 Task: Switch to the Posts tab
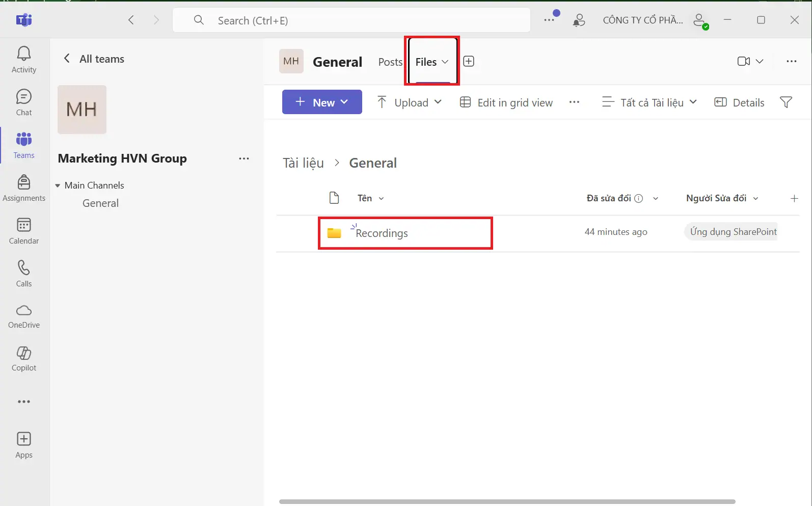(390, 62)
